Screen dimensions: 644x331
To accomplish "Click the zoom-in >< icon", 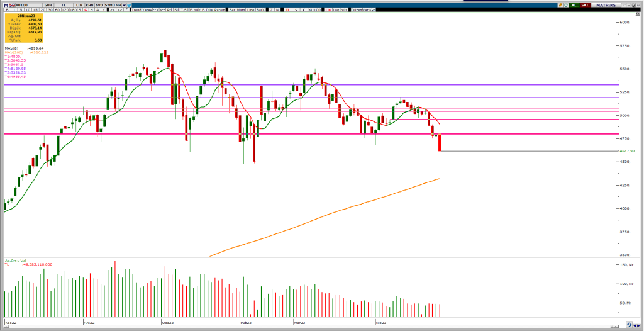I will click(112, 10).
